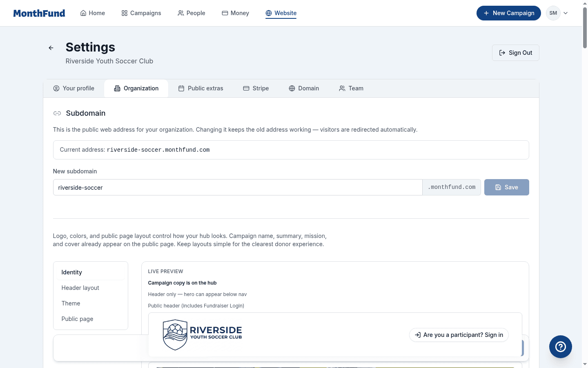Open the People nav item
The image size is (588, 368).
192,13
